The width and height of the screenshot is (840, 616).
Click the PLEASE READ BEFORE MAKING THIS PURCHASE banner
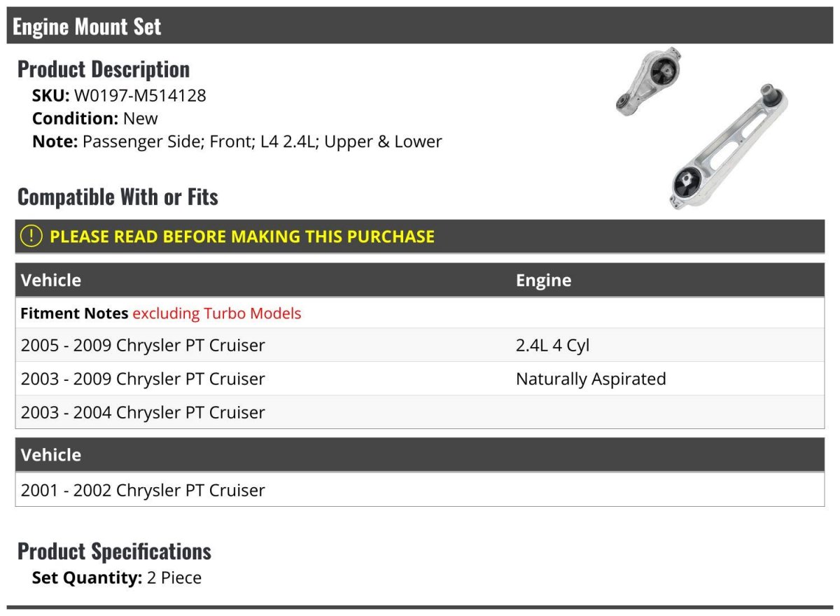242,237
